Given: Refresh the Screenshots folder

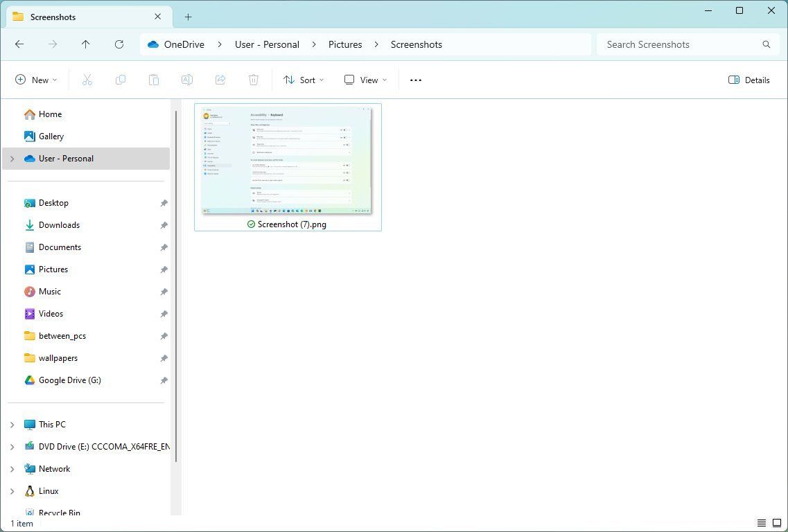Looking at the screenshot, I should click(119, 44).
